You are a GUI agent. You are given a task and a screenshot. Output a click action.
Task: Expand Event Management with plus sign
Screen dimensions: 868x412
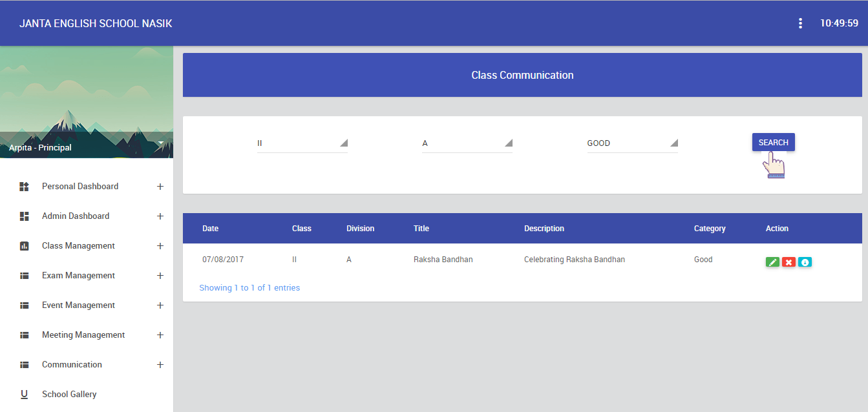pos(160,305)
